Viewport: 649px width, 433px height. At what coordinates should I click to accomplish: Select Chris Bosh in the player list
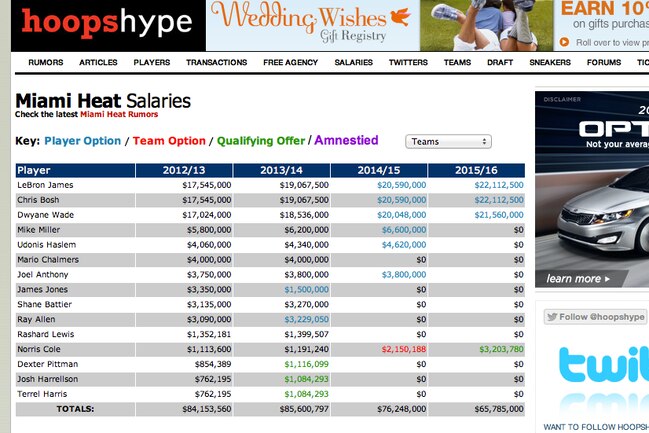[x=38, y=200]
